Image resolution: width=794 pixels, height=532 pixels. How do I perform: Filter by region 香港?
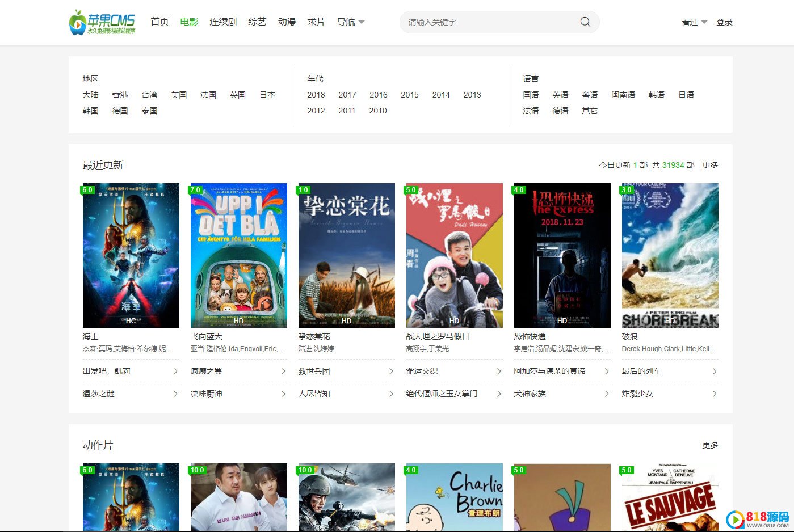click(120, 95)
